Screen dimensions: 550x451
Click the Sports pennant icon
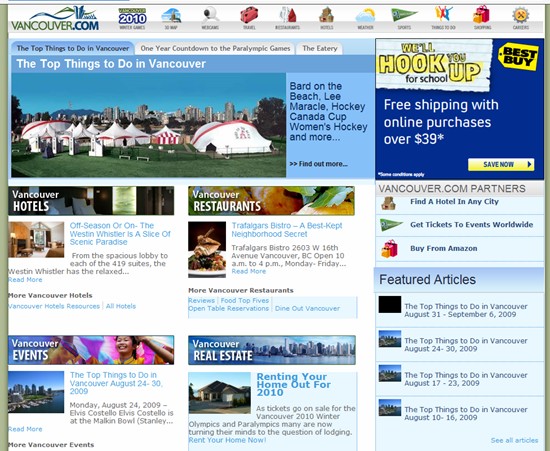(404, 18)
